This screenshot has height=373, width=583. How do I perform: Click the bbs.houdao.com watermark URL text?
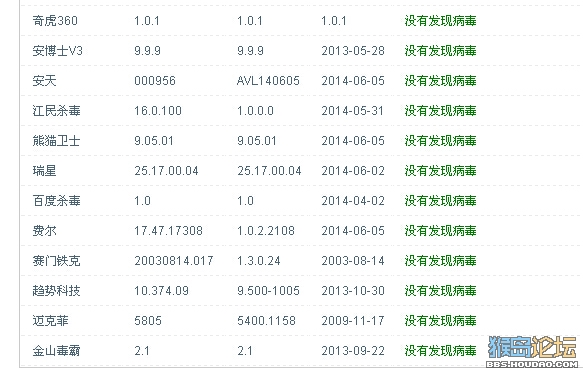(x=532, y=364)
